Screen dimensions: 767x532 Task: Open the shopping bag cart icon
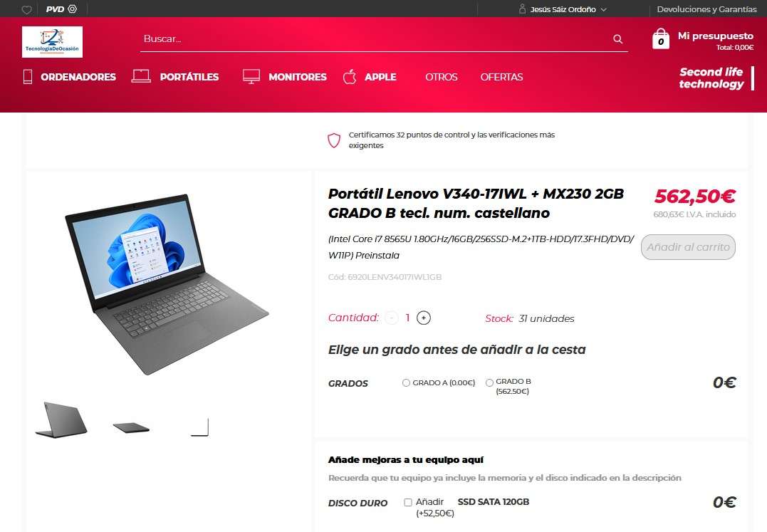661,38
